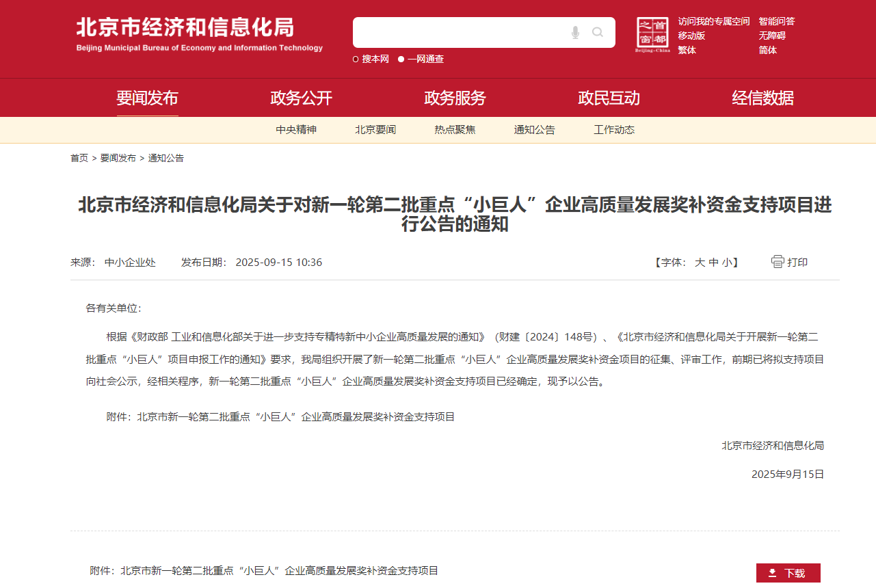Set font size to 大

point(700,263)
